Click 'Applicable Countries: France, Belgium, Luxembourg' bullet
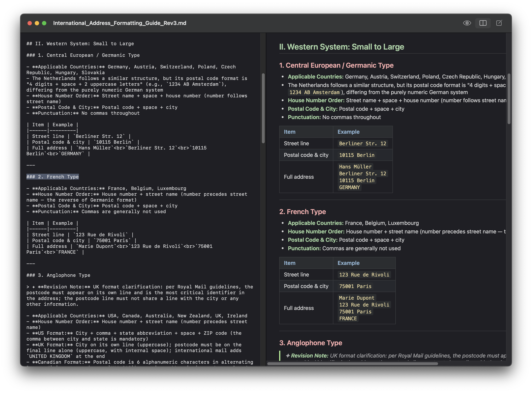 point(353,223)
